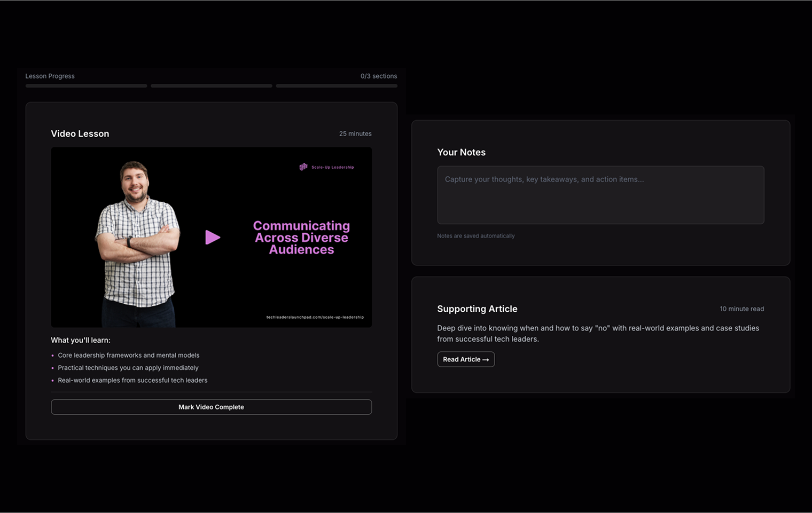812x513 pixels.
Task: Click the Video Lesson heading
Action: click(x=80, y=133)
